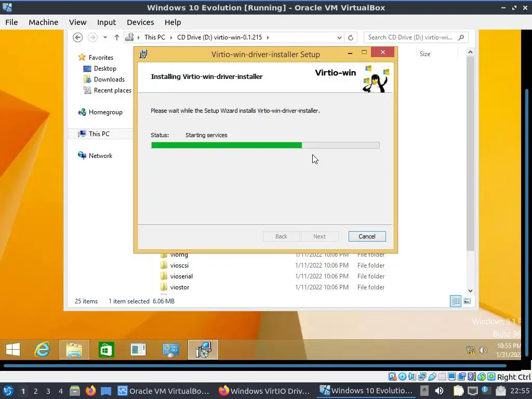Open the news reader taskbar app
Screen dimensions: 532x399
tap(138, 350)
